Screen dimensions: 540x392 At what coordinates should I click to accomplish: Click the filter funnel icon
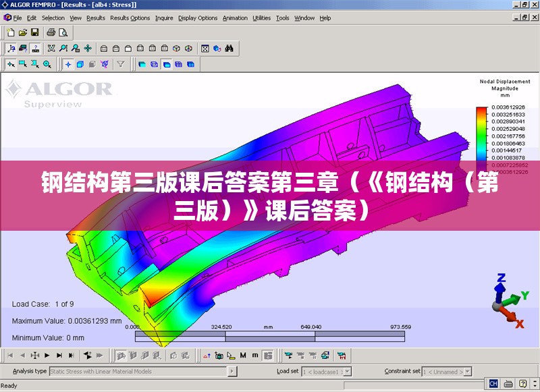tap(121, 65)
